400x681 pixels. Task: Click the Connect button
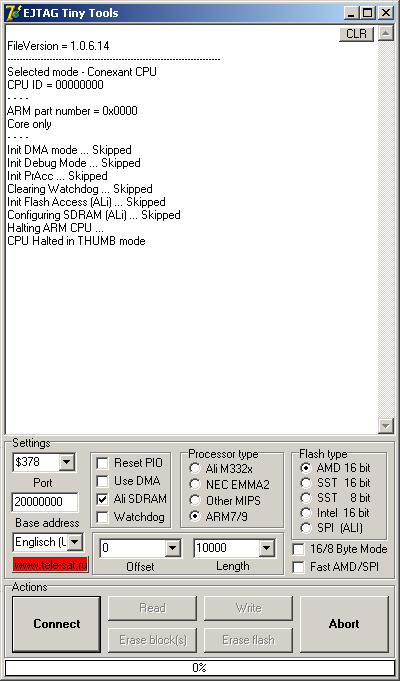pos(56,624)
